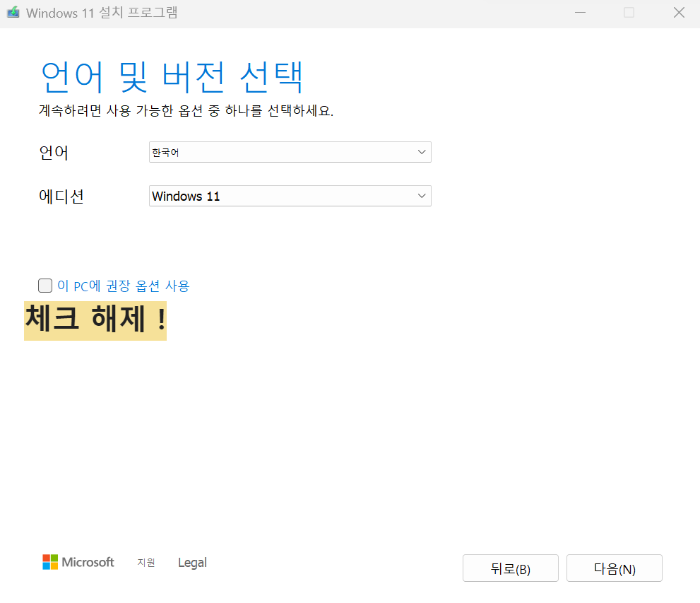The width and height of the screenshot is (700, 603).
Task: Open the 지원 support link
Action: [146, 563]
